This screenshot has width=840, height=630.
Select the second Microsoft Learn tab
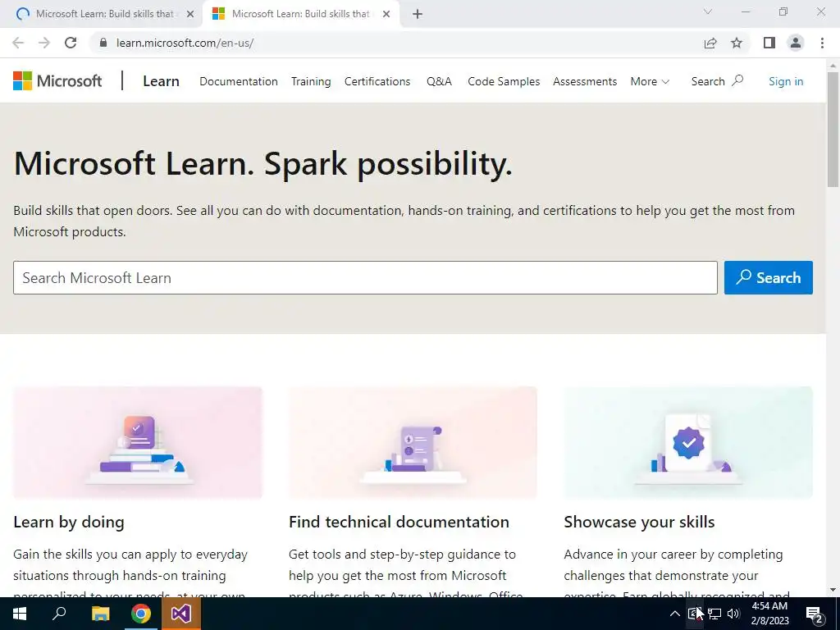tap(300, 15)
